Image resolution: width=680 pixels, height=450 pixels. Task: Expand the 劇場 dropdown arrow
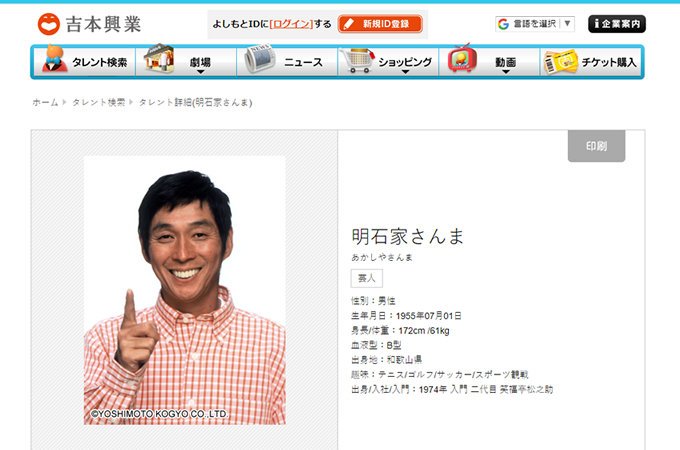(x=200, y=72)
